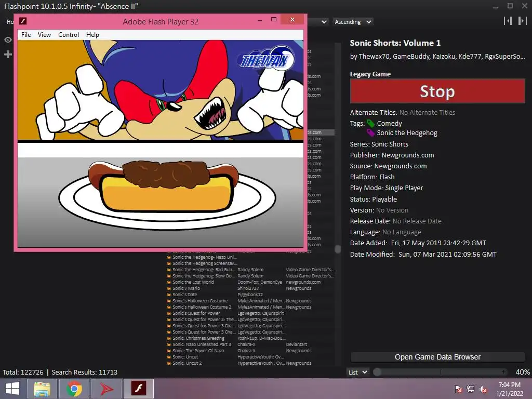Click the zoom scale slider handle at bottom
Viewport: 532px width, 399px height.
pyautogui.click(x=377, y=372)
